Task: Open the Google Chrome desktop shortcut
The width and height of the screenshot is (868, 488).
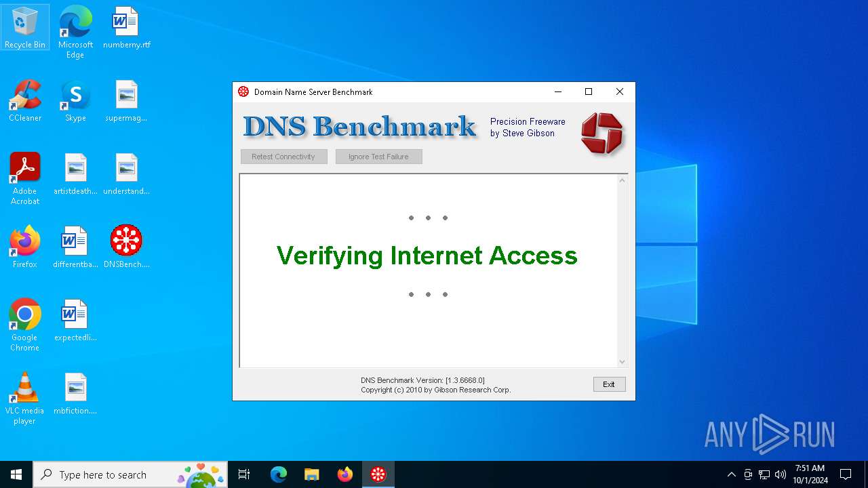Action: point(25,325)
